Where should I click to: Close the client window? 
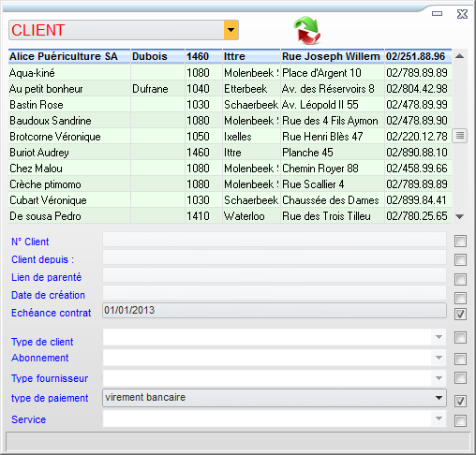tap(462, 14)
